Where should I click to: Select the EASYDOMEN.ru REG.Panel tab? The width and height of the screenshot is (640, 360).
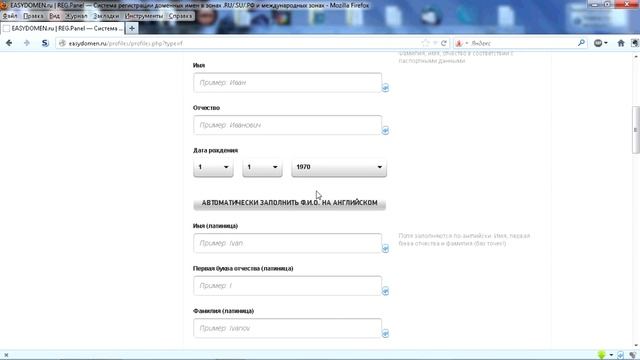62,28
